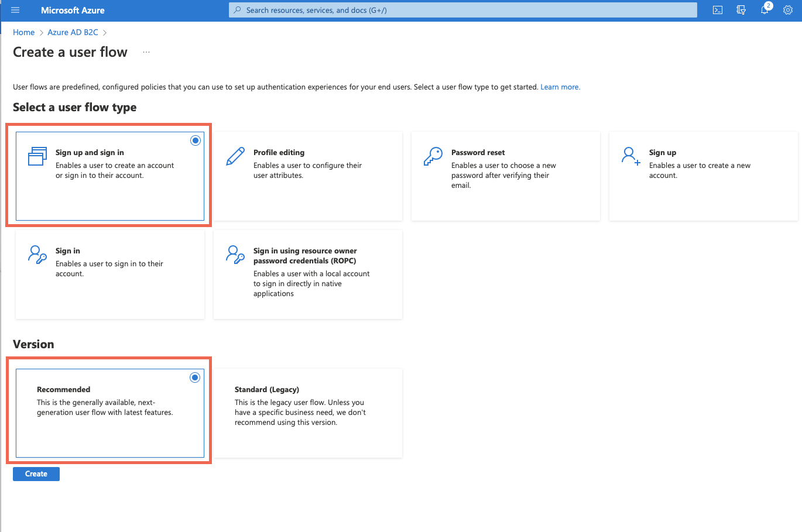Select the Sign up and sign in radio button
This screenshot has height=532, width=802.
point(196,140)
